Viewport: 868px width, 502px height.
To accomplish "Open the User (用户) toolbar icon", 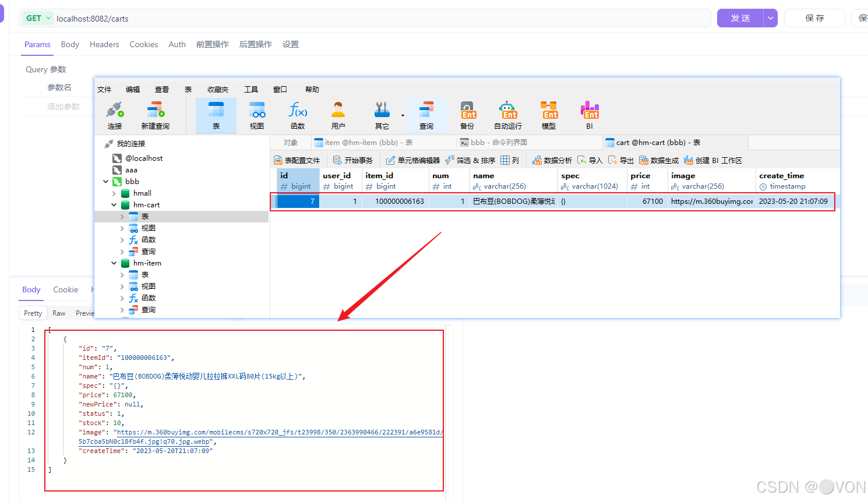I will coord(338,115).
